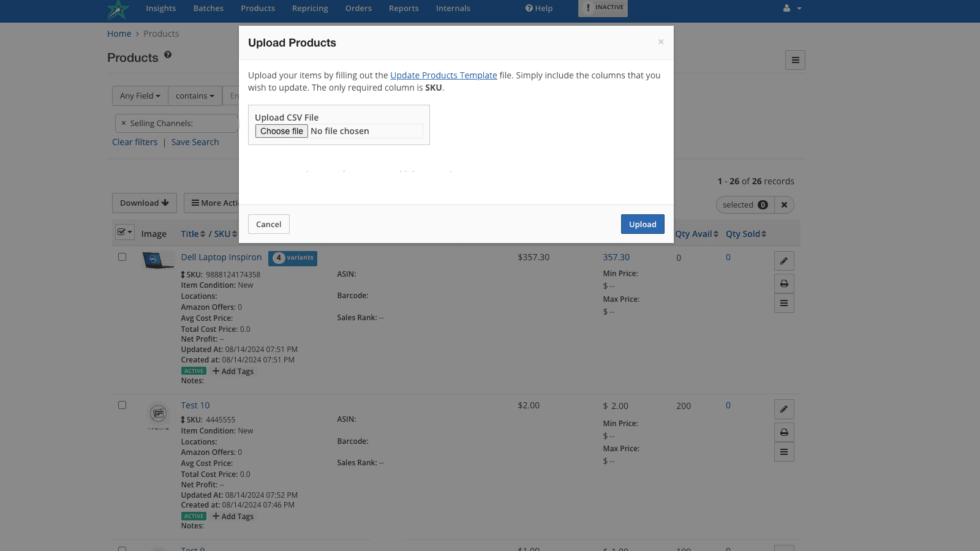Toggle the select-all checkbox dropdown in table header
Screen dimensions: 980x551
tap(125, 232)
